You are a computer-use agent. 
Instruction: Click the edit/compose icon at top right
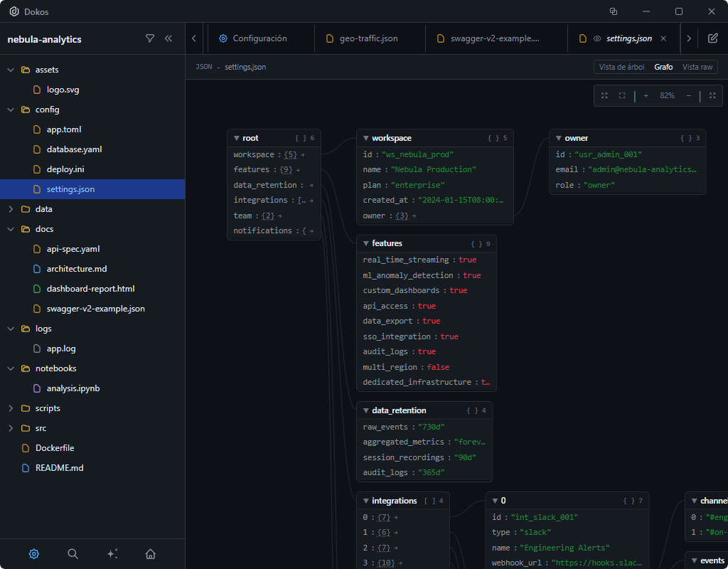712,38
